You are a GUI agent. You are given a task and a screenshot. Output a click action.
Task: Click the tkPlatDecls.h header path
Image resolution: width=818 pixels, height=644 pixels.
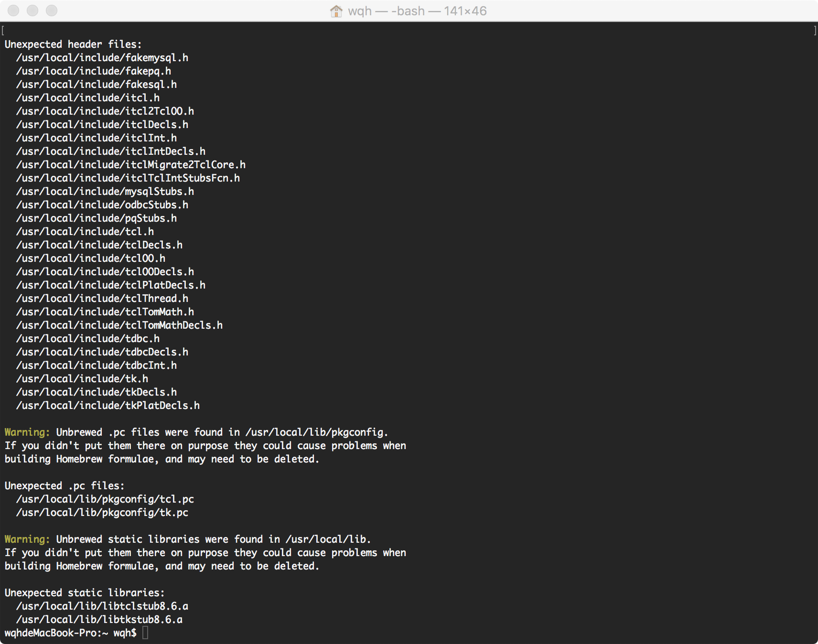tap(108, 406)
